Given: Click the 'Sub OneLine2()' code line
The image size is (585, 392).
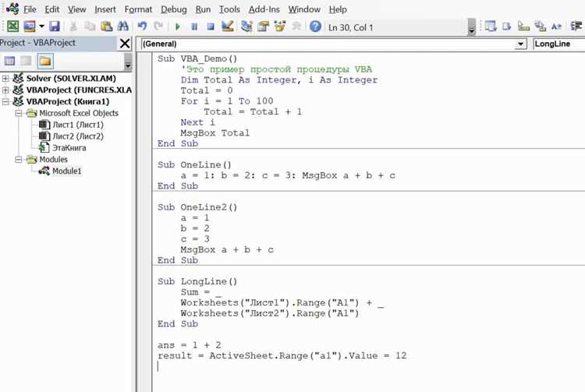Looking at the screenshot, I should pyautogui.click(x=197, y=207).
